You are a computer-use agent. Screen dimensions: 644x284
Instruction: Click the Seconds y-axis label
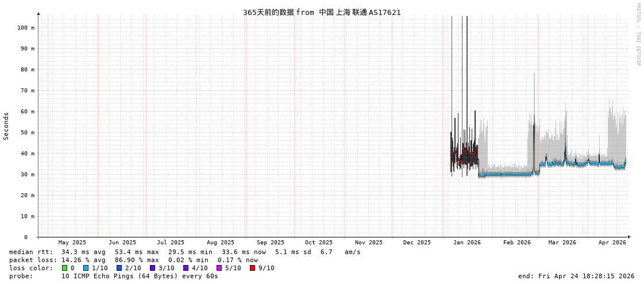coord(6,126)
